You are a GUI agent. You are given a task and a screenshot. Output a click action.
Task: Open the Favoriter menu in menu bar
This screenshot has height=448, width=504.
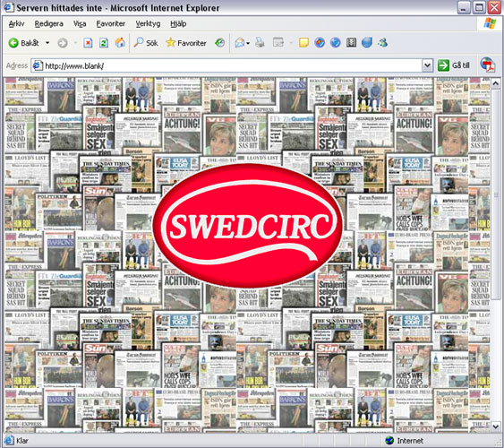click(x=111, y=24)
